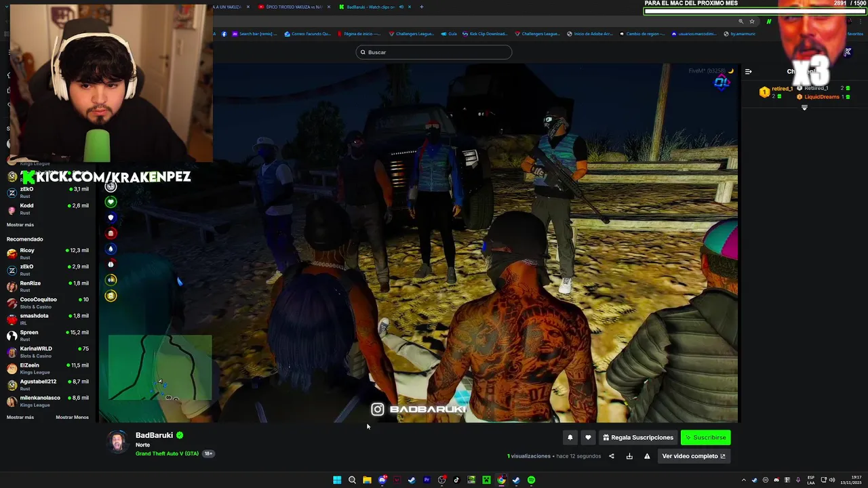Click the notification bell icon for BadBaruki
Viewport: 868px width, 488px height.
click(570, 437)
